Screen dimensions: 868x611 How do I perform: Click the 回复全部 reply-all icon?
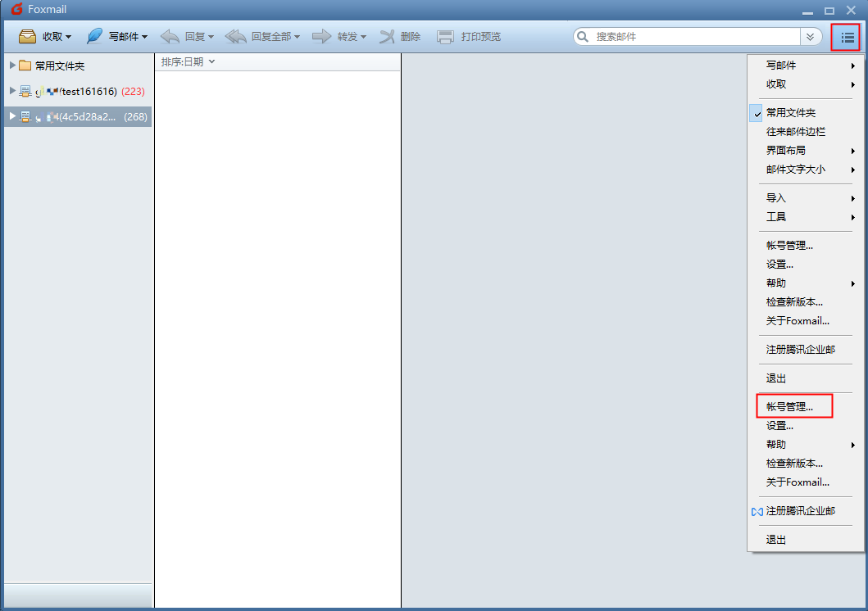pos(236,37)
